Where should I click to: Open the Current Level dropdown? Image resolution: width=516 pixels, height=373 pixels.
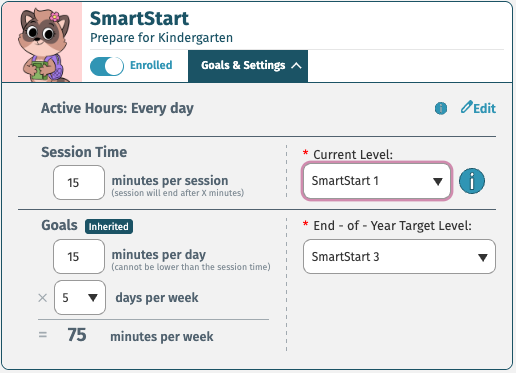click(x=377, y=181)
